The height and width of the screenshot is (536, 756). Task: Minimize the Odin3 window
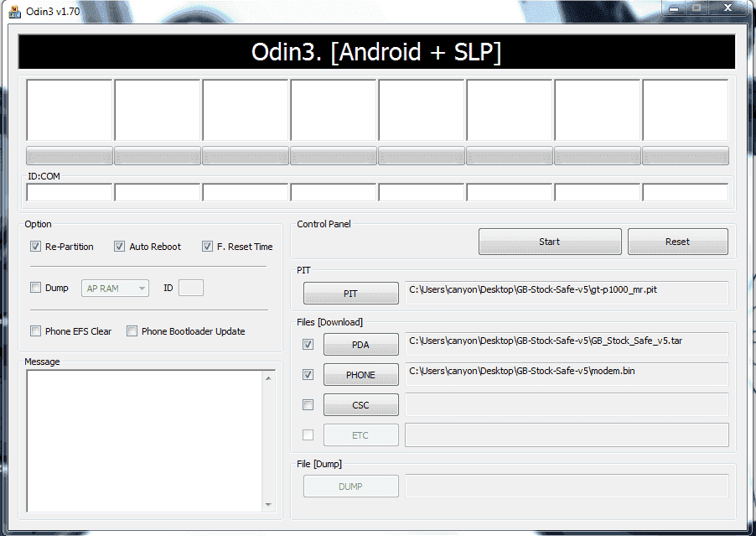(674, 8)
